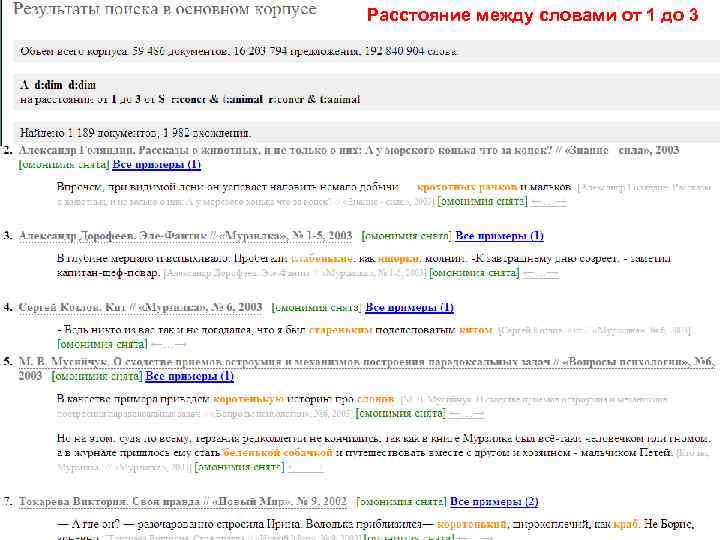Click highlighted phrase 'крохотных рачков'
The width and height of the screenshot is (720, 540).
pyautogui.click(x=467, y=187)
